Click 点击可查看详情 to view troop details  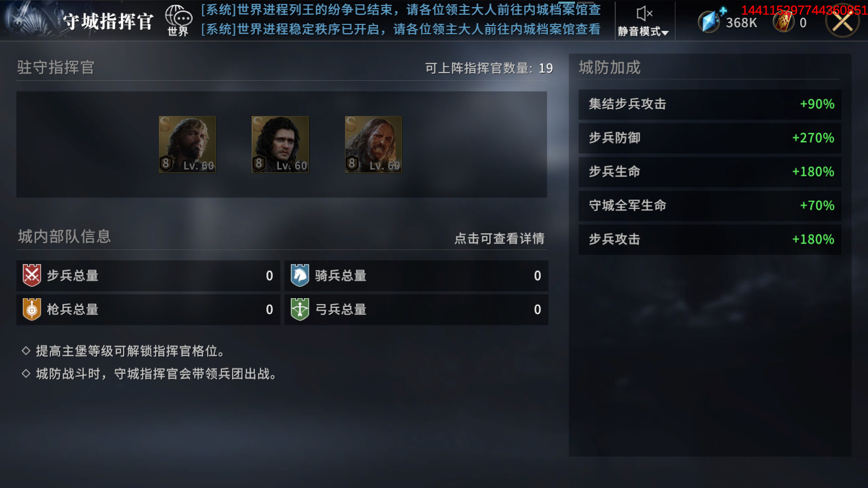click(x=499, y=239)
